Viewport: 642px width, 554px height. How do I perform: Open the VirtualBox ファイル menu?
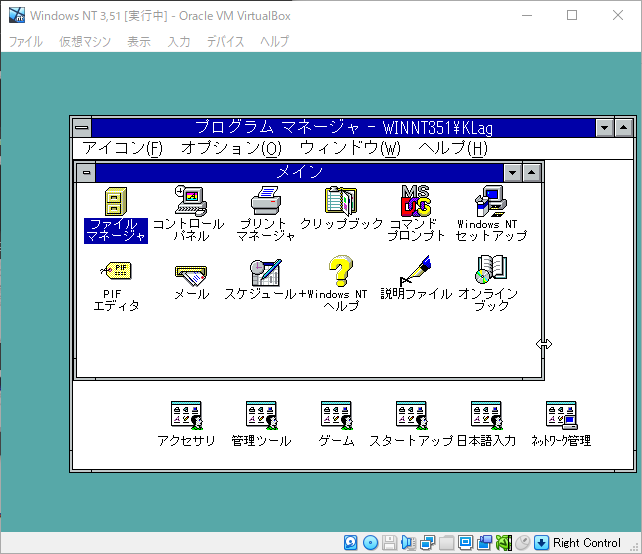click(26, 41)
